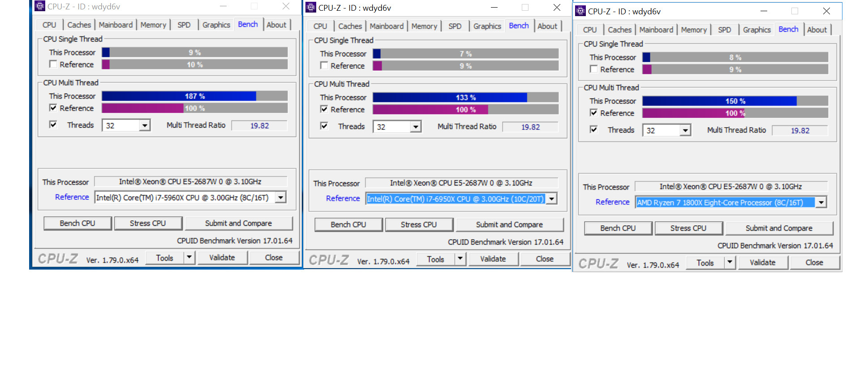Disable multi thread Reference checkbox in middle window
This screenshot has height=369, width=868.
(324, 109)
